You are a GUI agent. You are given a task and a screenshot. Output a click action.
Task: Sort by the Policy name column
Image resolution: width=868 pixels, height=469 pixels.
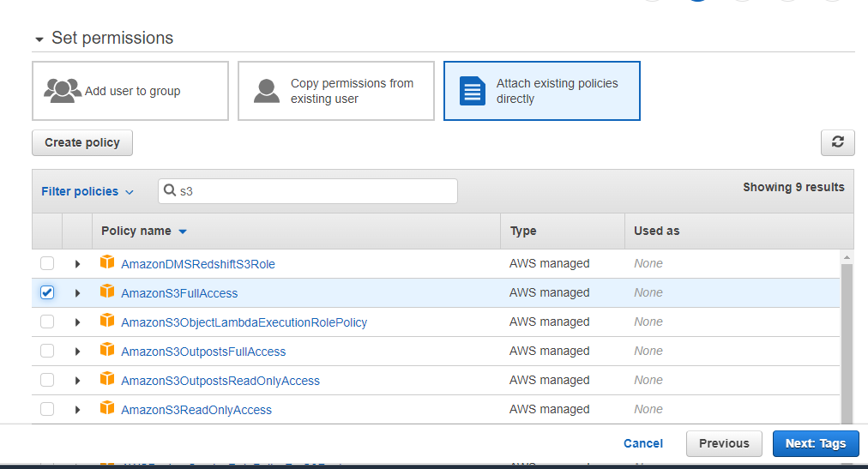[x=144, y=231]
